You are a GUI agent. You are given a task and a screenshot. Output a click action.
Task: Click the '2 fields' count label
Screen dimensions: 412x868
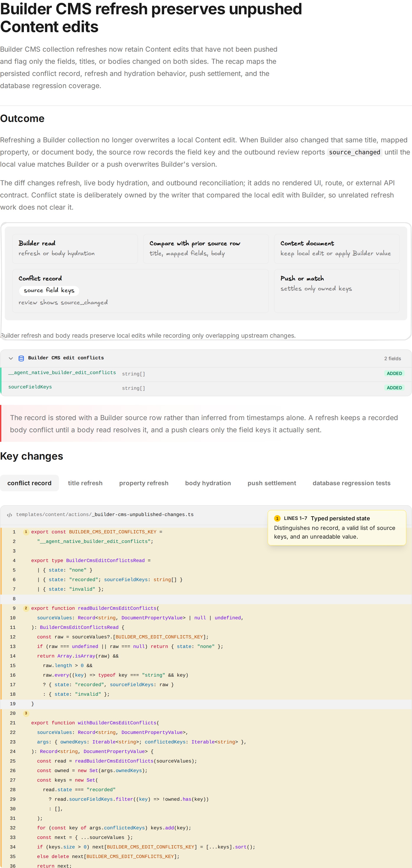click(392, 358)
